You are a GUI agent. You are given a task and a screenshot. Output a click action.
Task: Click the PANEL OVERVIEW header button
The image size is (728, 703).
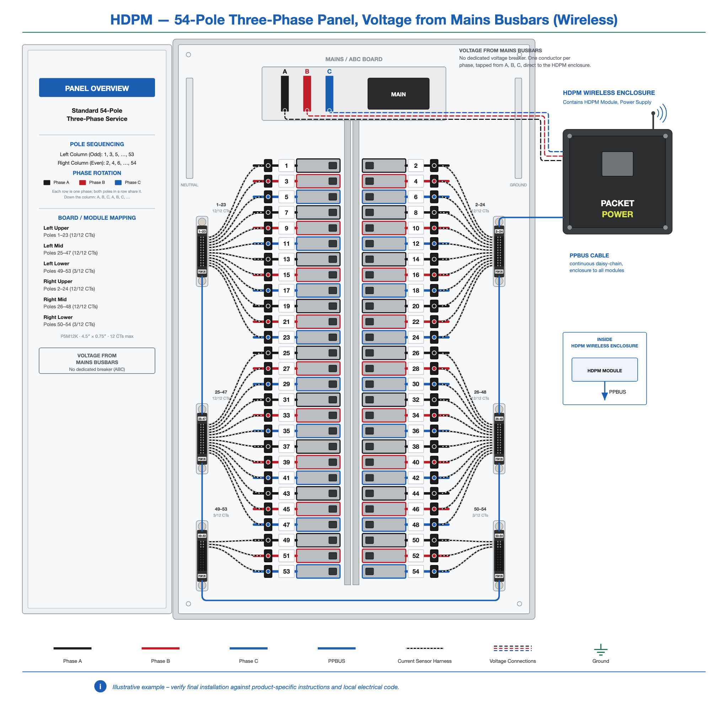[x=97, y=88]
